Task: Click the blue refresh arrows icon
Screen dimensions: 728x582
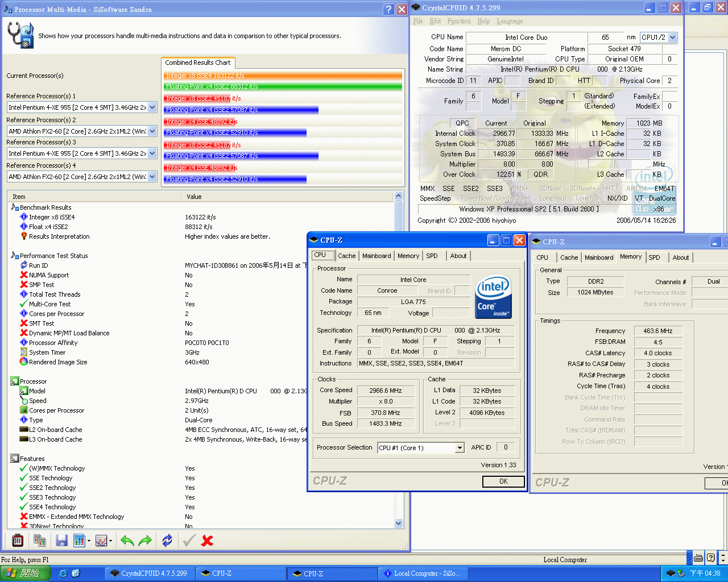Action: (167, 541)
